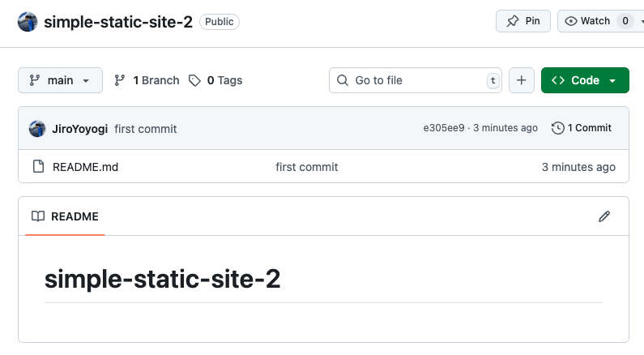Focus the Go to file search field
Screen dimensions: 644x355
coord(413,80)
